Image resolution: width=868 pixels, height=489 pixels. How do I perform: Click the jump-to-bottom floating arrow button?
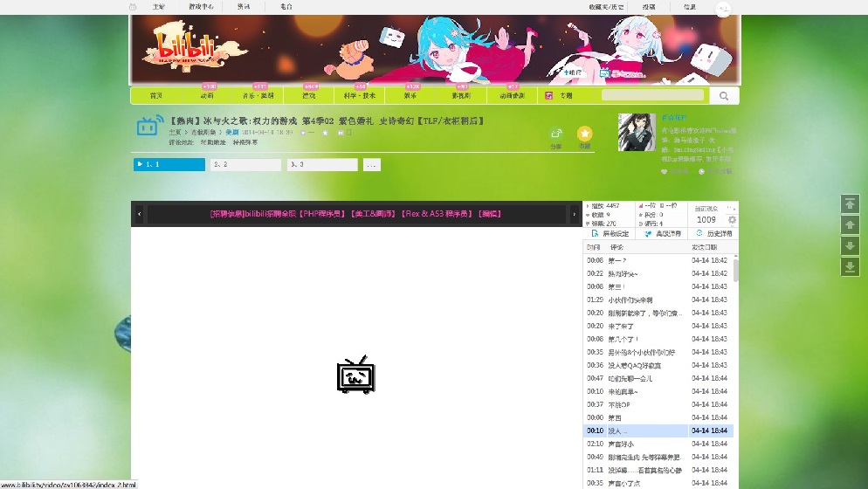tap(850, 267)
